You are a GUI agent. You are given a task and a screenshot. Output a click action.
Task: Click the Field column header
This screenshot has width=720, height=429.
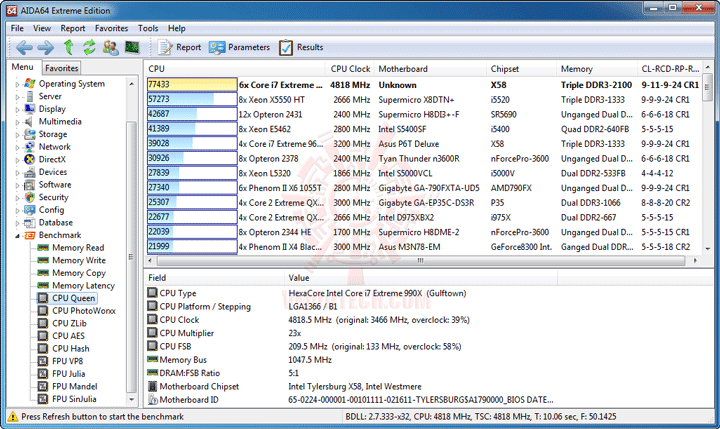click(x=214, y=278)
